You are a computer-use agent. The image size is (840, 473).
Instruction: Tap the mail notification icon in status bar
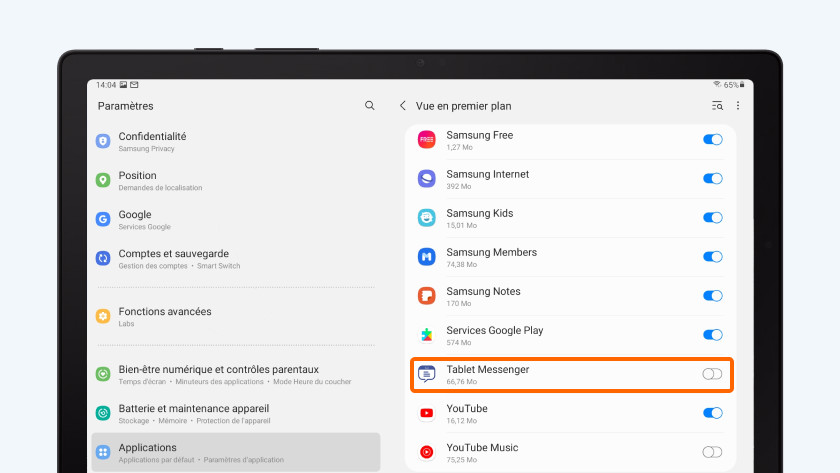[134, 85]
